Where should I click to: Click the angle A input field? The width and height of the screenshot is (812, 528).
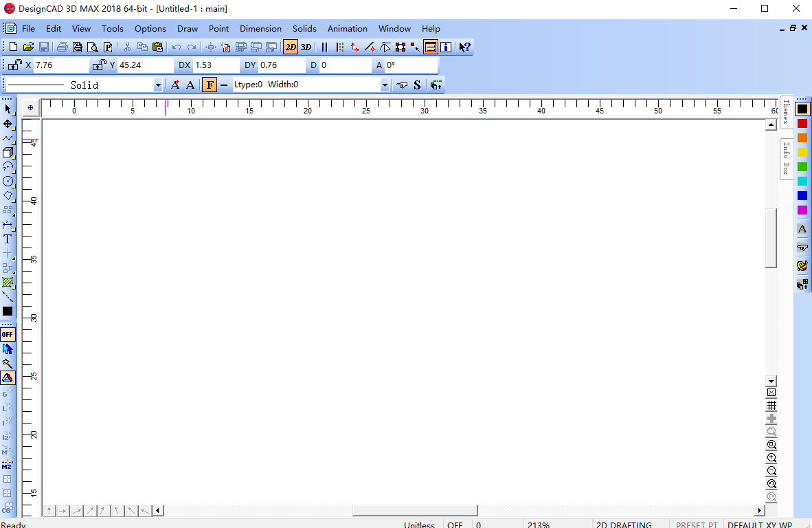point(411,65)
